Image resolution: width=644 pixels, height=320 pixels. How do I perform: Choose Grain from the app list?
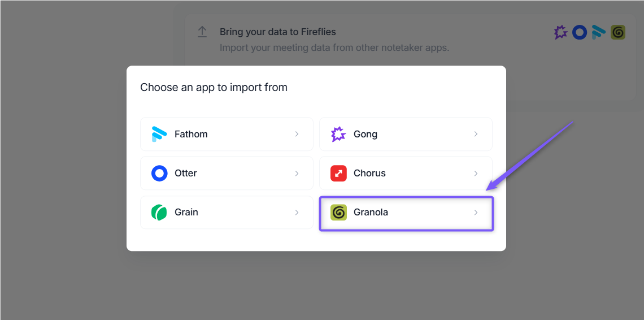click(x=227, y=212)
